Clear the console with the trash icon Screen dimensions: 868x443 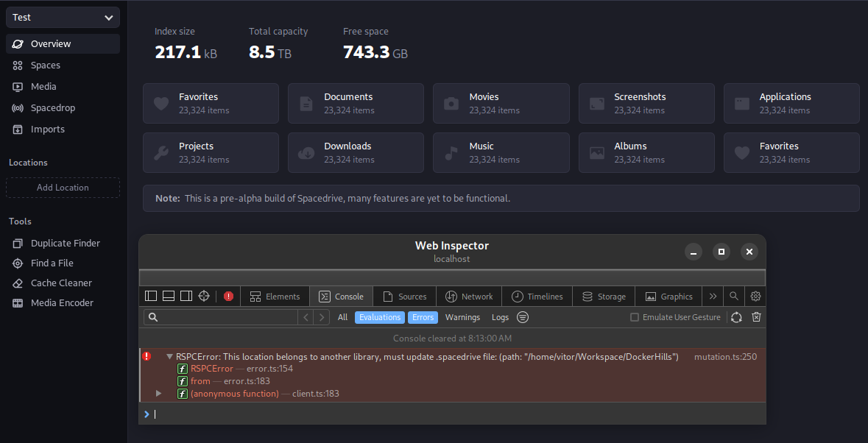[x=756, y=317]
